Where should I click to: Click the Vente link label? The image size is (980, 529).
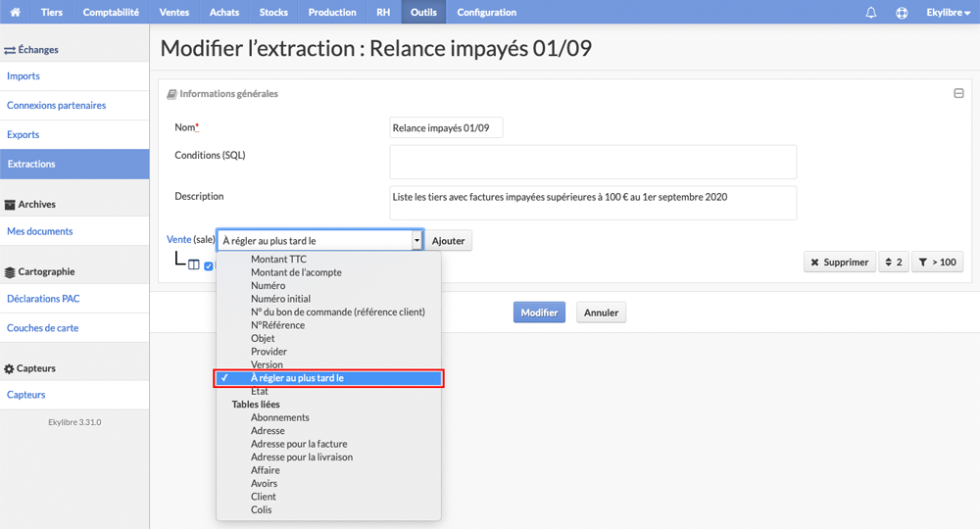(178, 239)
